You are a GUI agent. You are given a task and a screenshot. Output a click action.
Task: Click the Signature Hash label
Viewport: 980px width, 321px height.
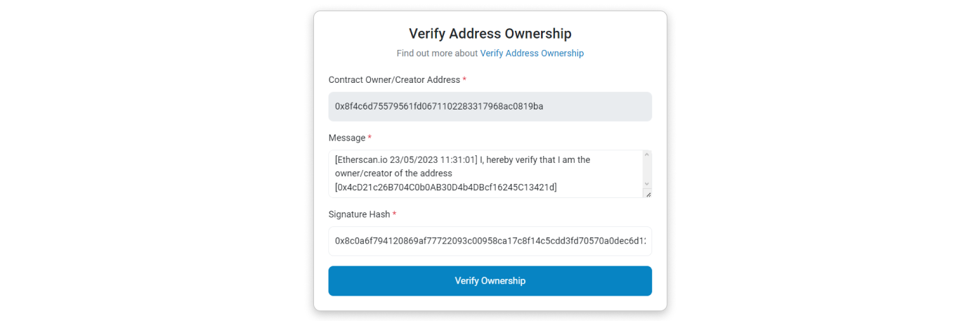click(359, 214)
